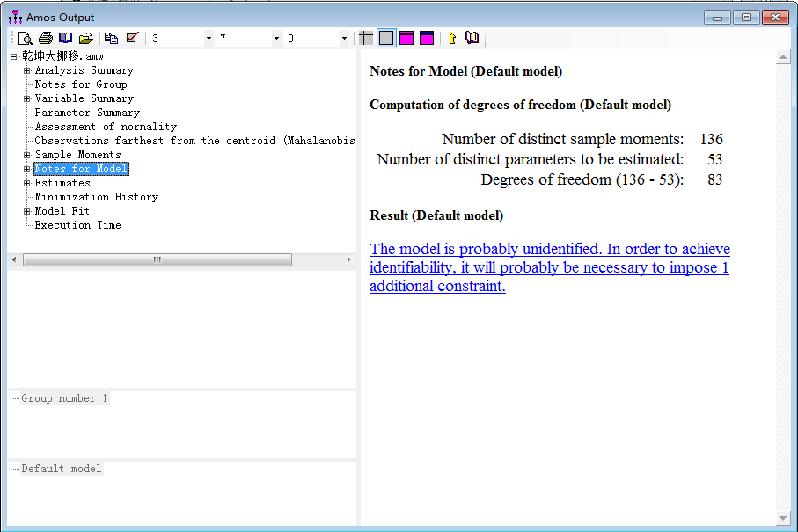798x532 pixels.
Task: Select Minimization History in the tree
Action: 96,197
